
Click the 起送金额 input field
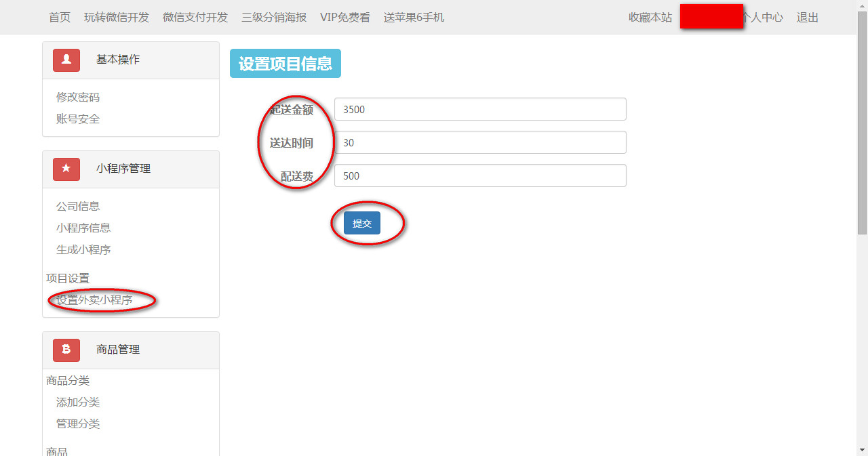[480, 109]
